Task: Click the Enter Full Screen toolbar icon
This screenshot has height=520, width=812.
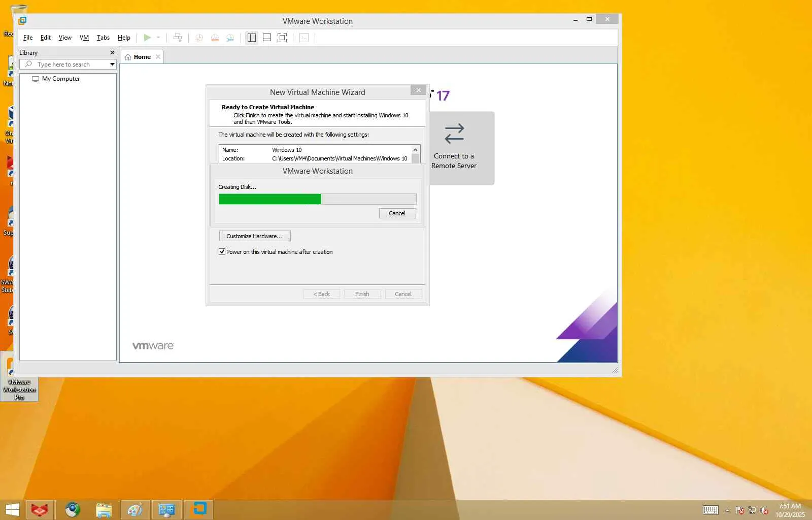Action: pyautogui.click(x=282, y=38)
